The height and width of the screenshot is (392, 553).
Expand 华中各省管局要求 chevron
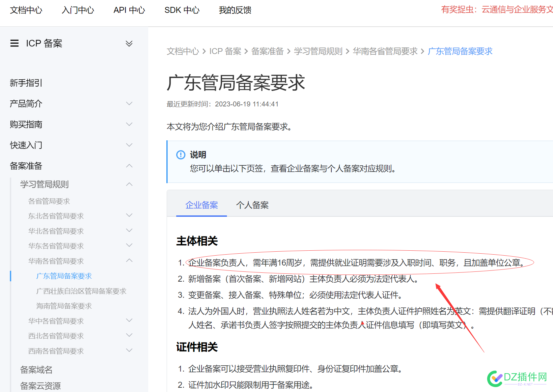click(129, 321)
